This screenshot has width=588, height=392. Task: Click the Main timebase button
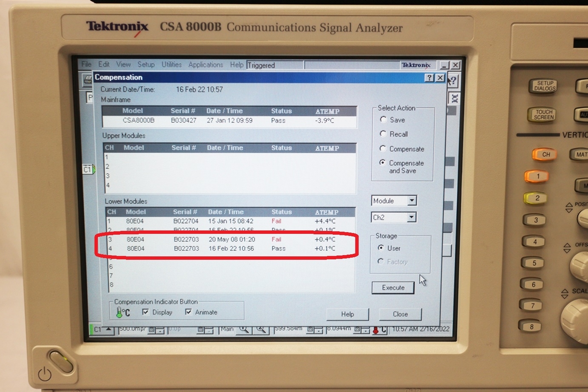(x=227, y=329)
